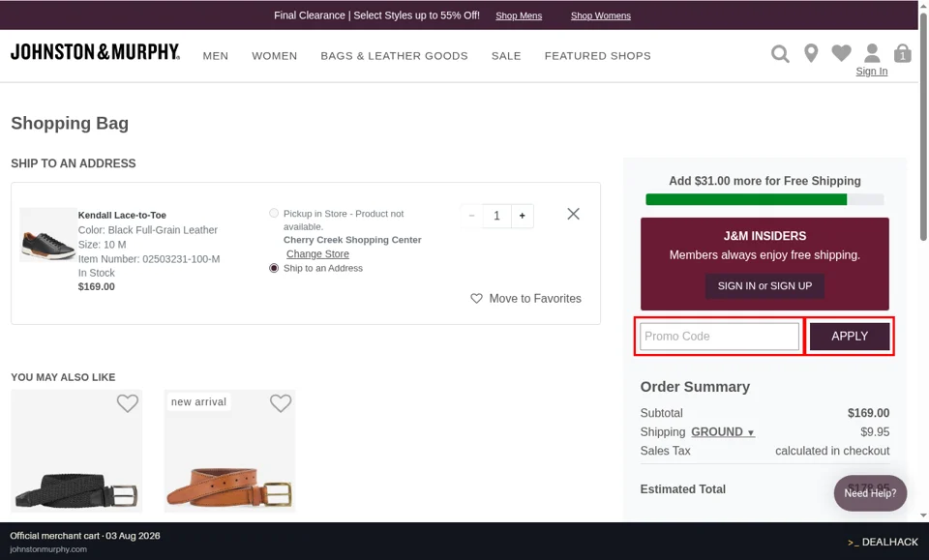Favorite the tan leather belt with its heart
Image resolution: width=929 pixels, height=560 pixels.
coord(281,403)
